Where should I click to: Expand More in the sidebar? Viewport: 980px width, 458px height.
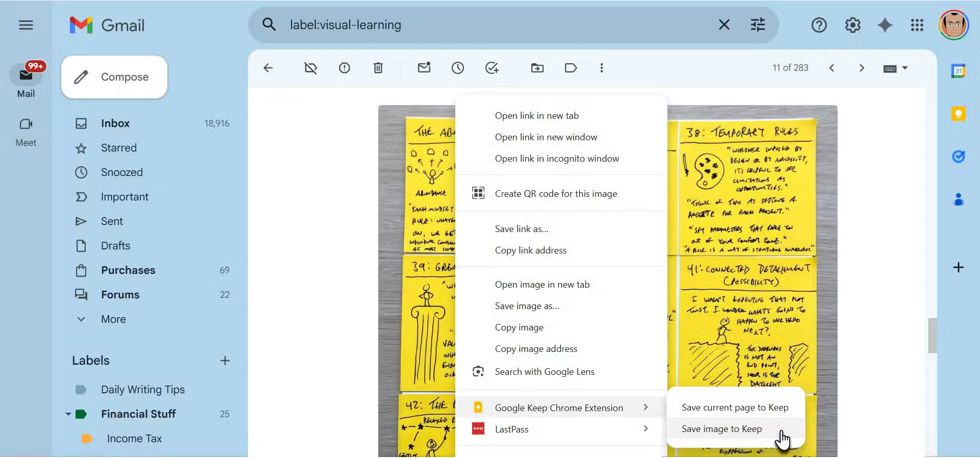coord(113,319)
